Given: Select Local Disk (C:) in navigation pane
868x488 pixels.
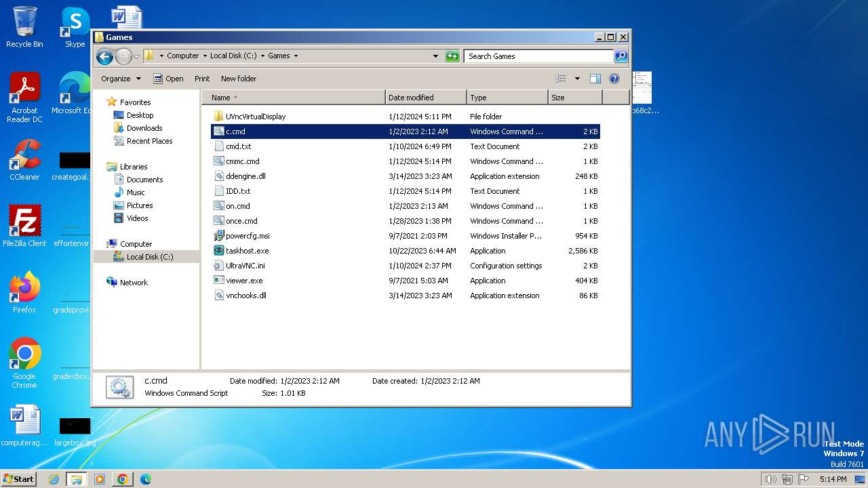Looking at the screenshot, I should click(149, 257).
